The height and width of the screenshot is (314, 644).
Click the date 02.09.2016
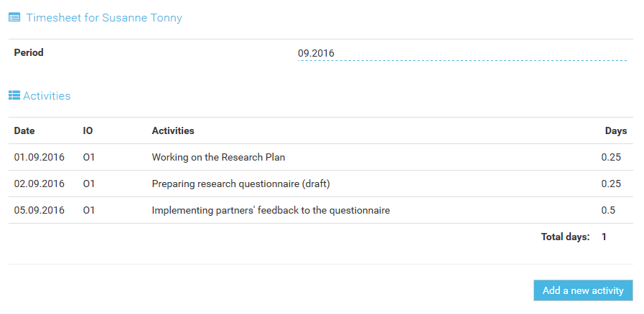(x=39, y=184)
